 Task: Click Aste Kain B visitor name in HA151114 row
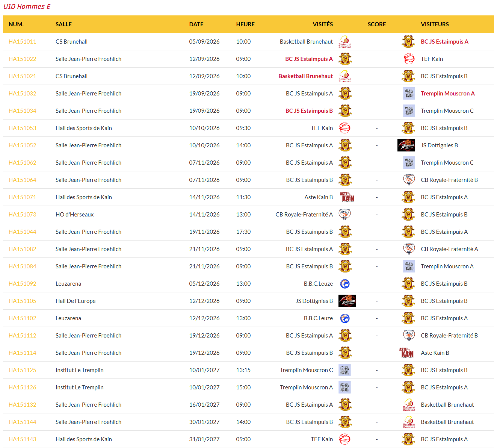[435, 353]
